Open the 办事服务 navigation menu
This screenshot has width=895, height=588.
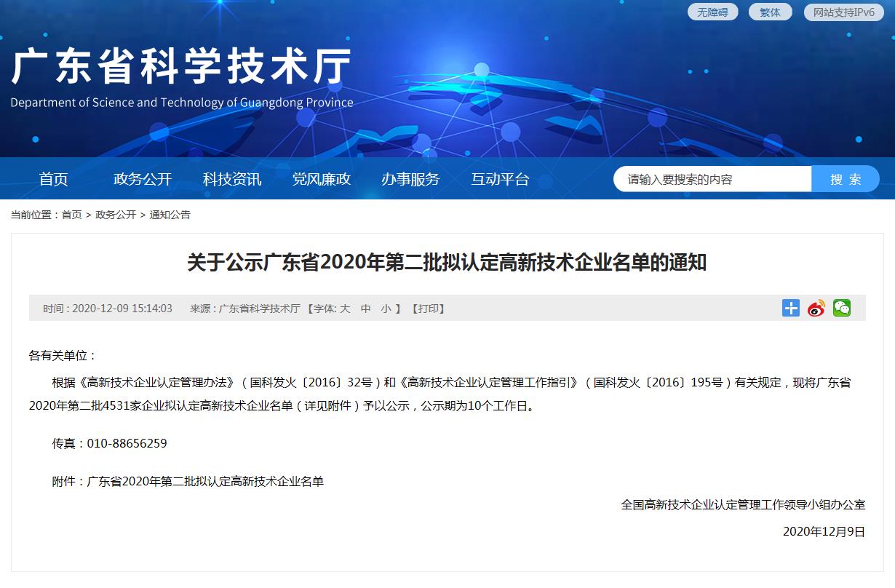pyautogui.click(x=412, y=178)
